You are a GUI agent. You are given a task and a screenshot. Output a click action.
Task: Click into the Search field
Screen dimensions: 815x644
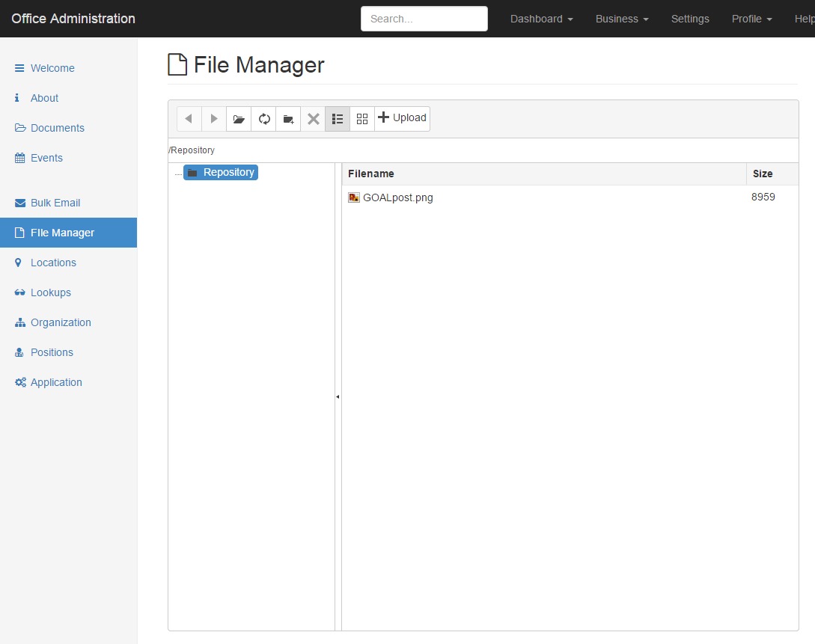[x=424, y=19]
